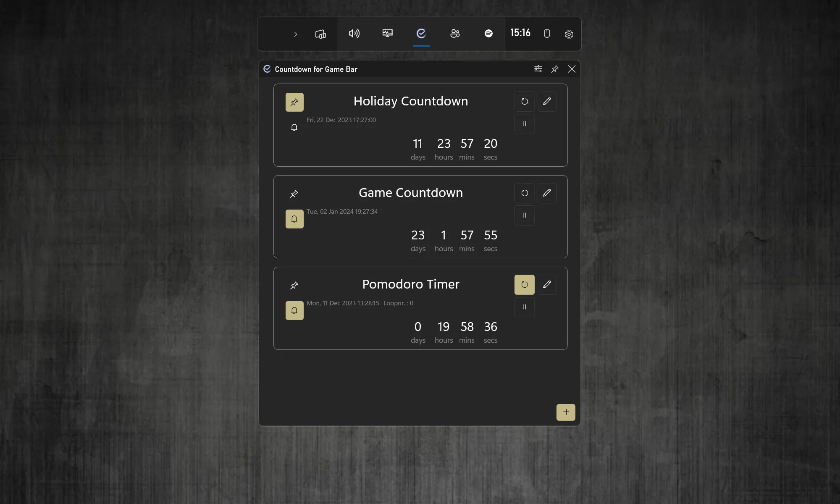Close the Countdown for Game Bar widget
Screen dimensions: 840x504
pos(572,69)
